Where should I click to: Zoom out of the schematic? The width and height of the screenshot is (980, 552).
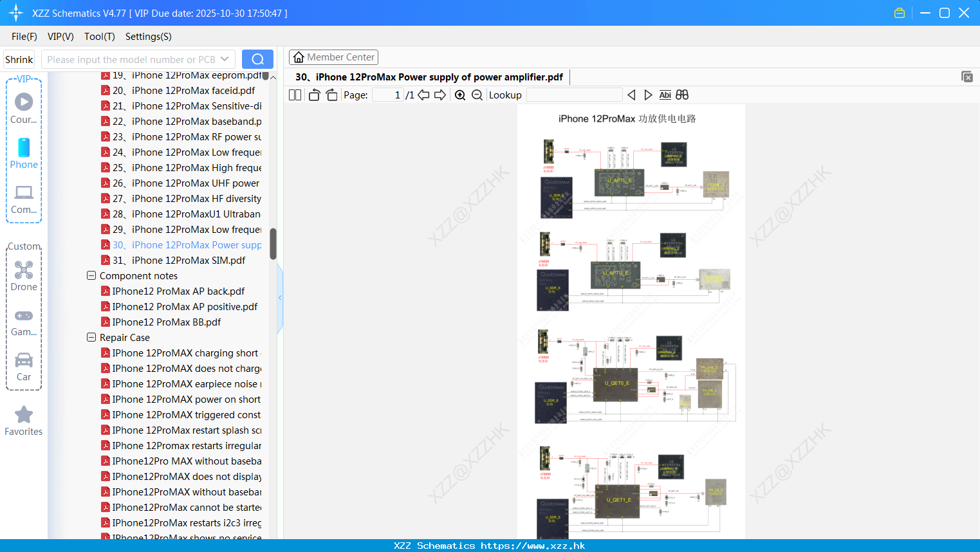pos(477,95)
